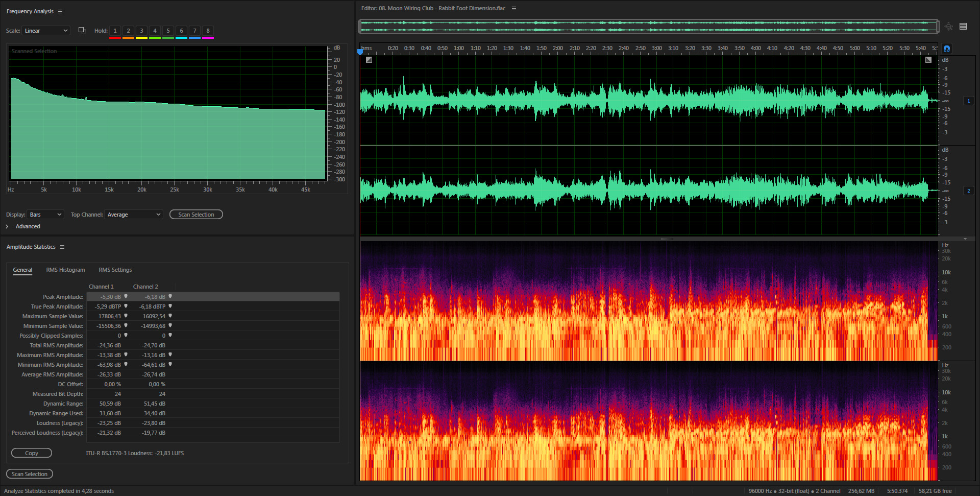This screenshot has width=980, height=496.
Task: Open the Scale Linear dropdown
Action: pyautogui.click(x=46, y=31)
